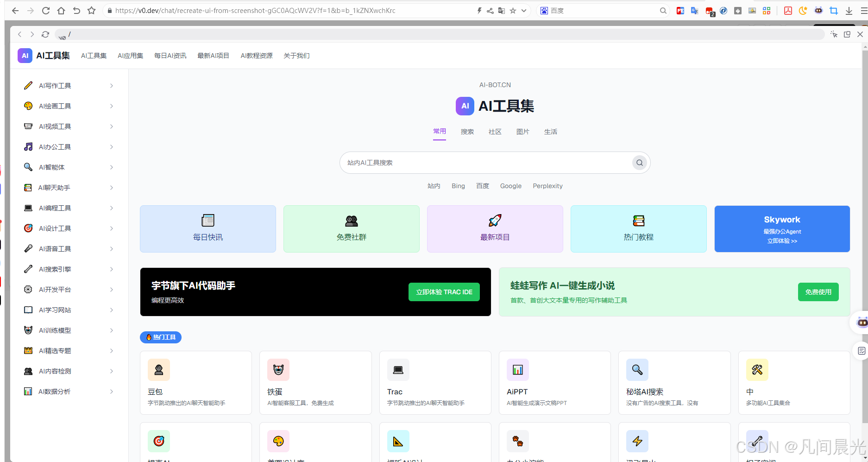Click the AiPPT bar chart icon
This screenshot has height=462, width=868.
tap(518, 370)
